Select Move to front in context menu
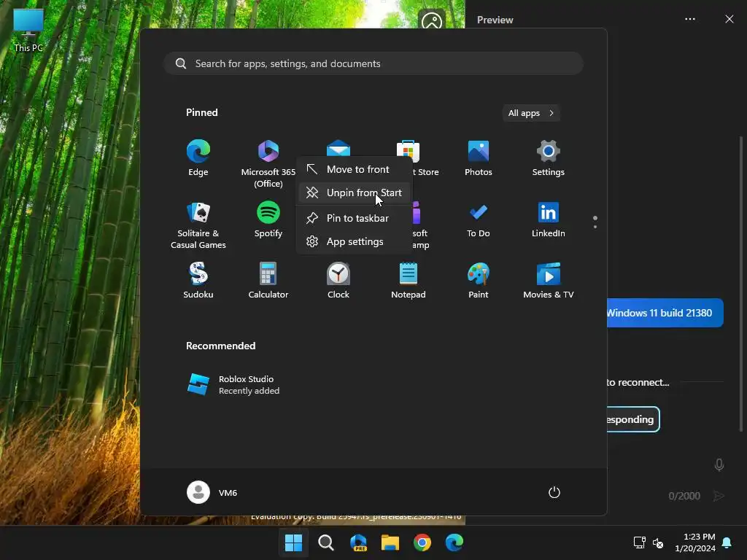 pyautogui.click(x=353, y=169)
